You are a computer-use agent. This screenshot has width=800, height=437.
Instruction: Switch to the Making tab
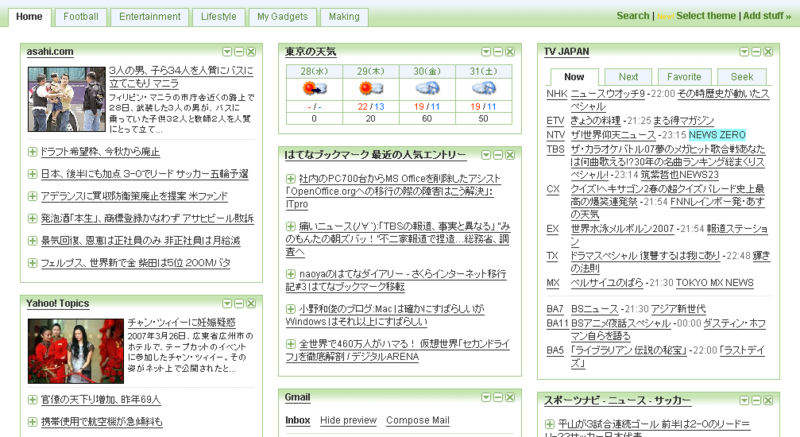click(x=344, y=17)
